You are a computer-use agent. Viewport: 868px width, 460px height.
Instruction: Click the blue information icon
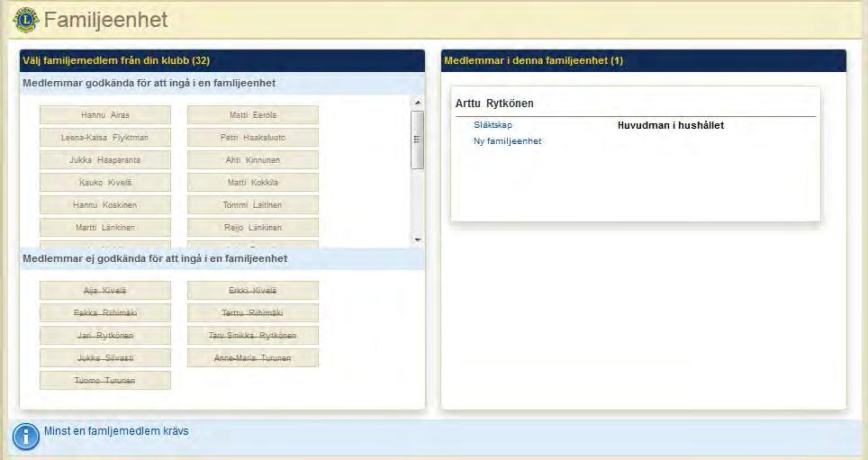(x=25, y=437)
